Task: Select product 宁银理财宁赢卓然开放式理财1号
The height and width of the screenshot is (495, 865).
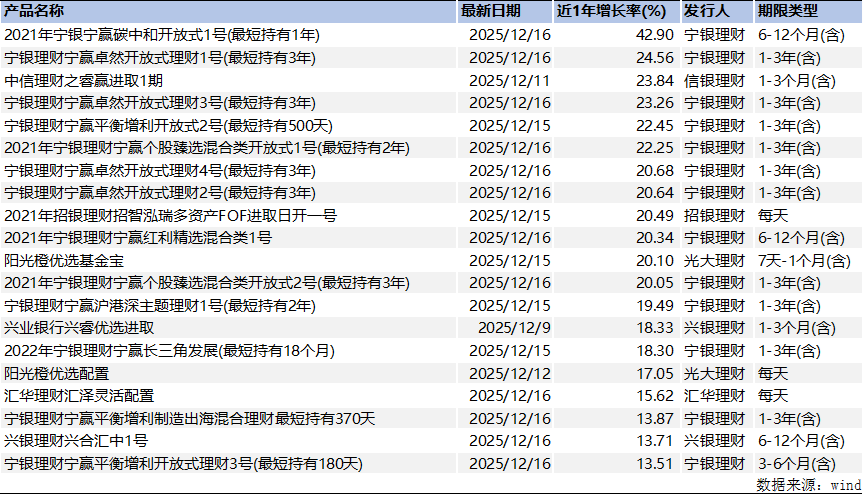Action: point(160,58)
